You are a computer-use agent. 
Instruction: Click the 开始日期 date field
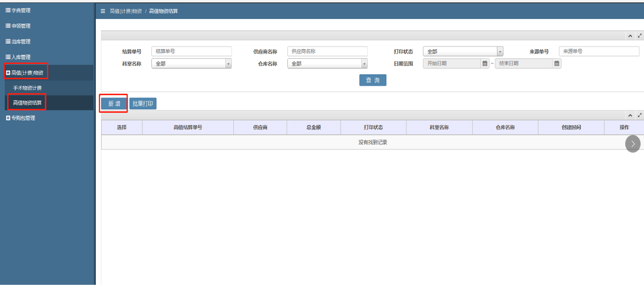click(x=452, y=63)
